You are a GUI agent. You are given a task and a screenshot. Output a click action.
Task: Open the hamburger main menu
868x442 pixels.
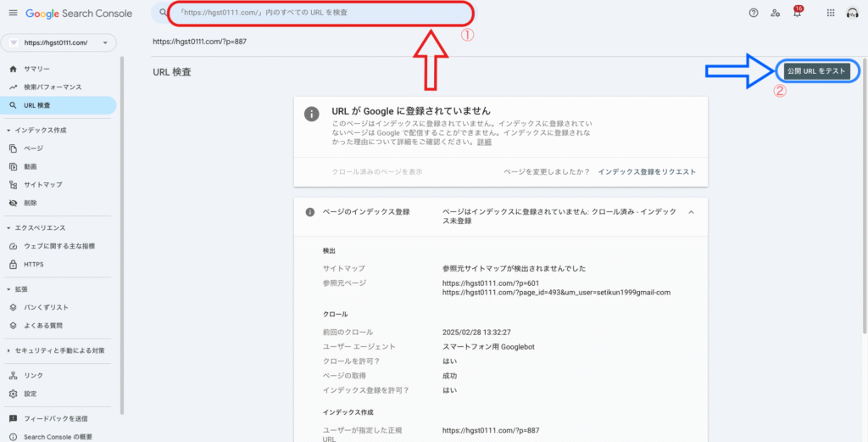(x=14, y=13)
